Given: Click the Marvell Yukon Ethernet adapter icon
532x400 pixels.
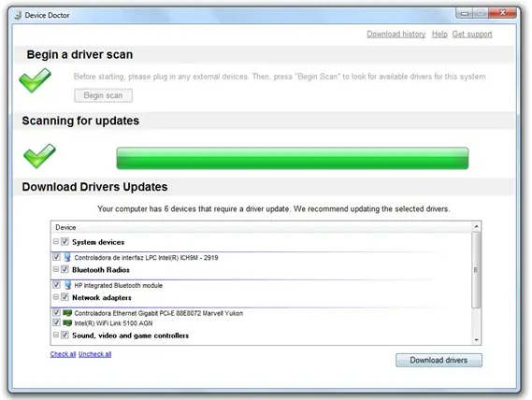Looking at the screenshot, I should 67,312.
